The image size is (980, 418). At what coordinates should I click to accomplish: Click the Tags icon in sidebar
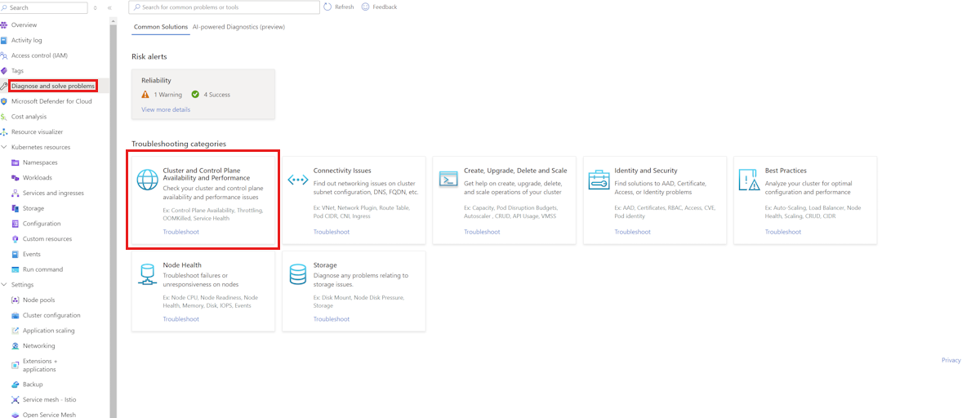[x=4, y=71]
